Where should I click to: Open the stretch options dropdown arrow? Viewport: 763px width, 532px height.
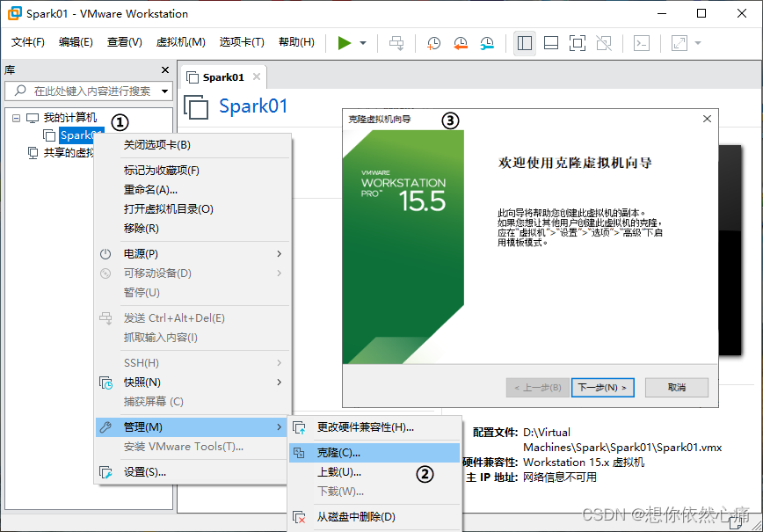tap(698, 43)
